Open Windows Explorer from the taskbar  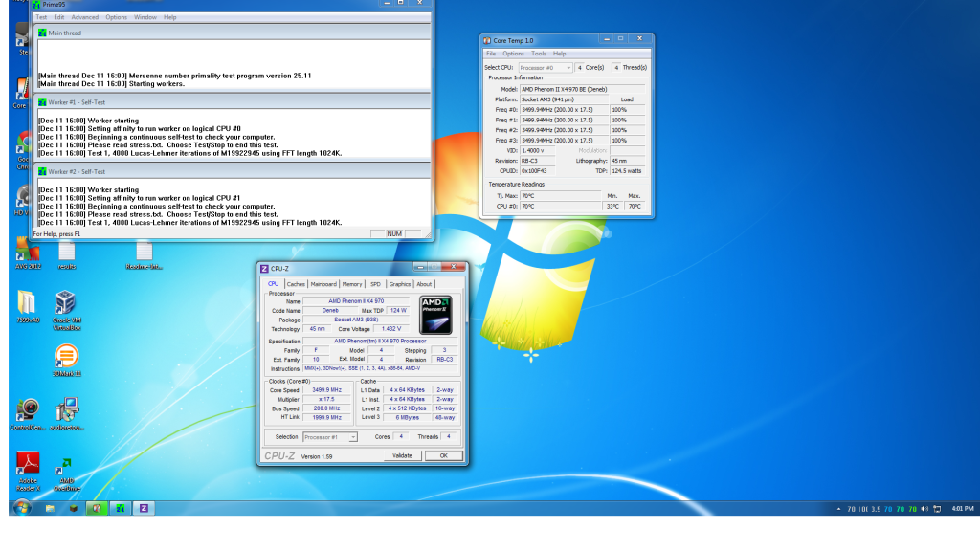point(50,509)
